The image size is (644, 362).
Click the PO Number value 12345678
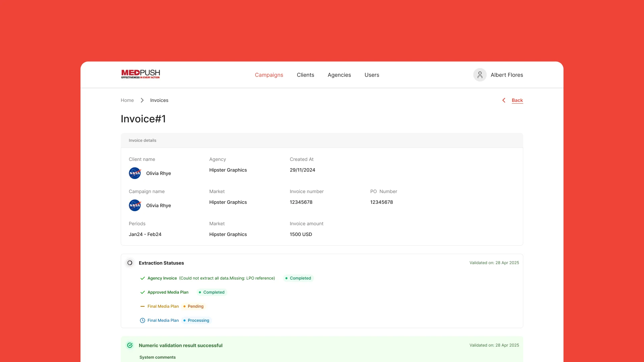pyautogui.click(x=382, y=202)
